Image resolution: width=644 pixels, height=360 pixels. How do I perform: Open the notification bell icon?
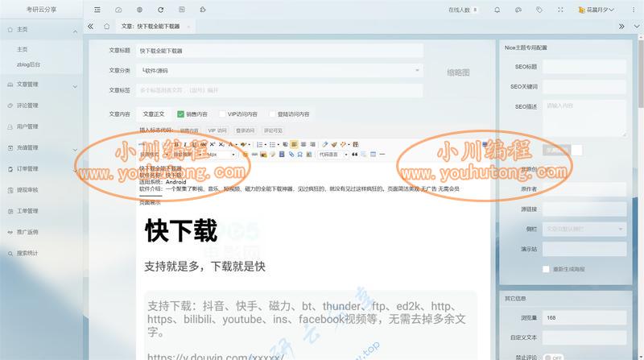pos(497,10)
